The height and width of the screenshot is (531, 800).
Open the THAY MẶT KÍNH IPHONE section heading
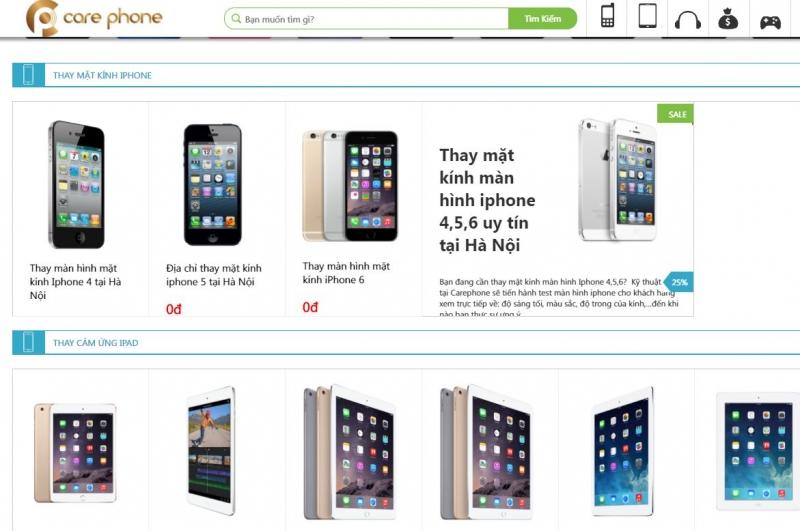click(102, 75)
